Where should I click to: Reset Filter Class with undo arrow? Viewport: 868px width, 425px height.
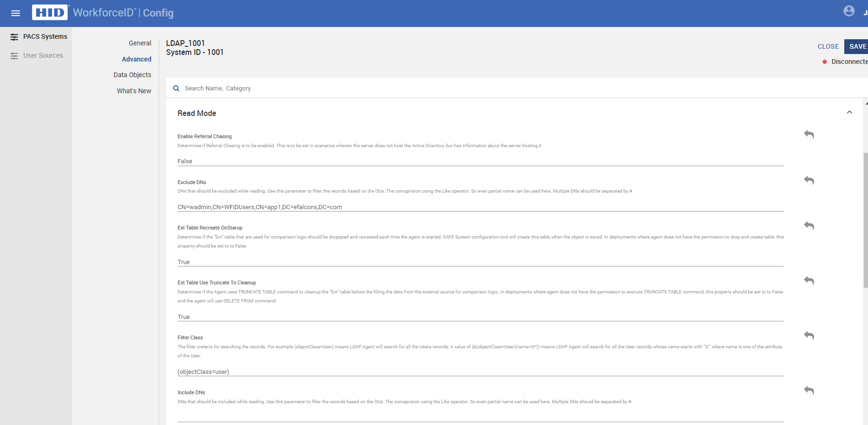tap(809, 336)
